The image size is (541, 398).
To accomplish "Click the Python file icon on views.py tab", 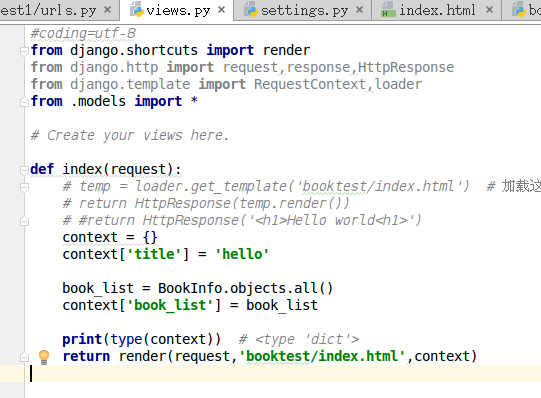I will (137, 10).
